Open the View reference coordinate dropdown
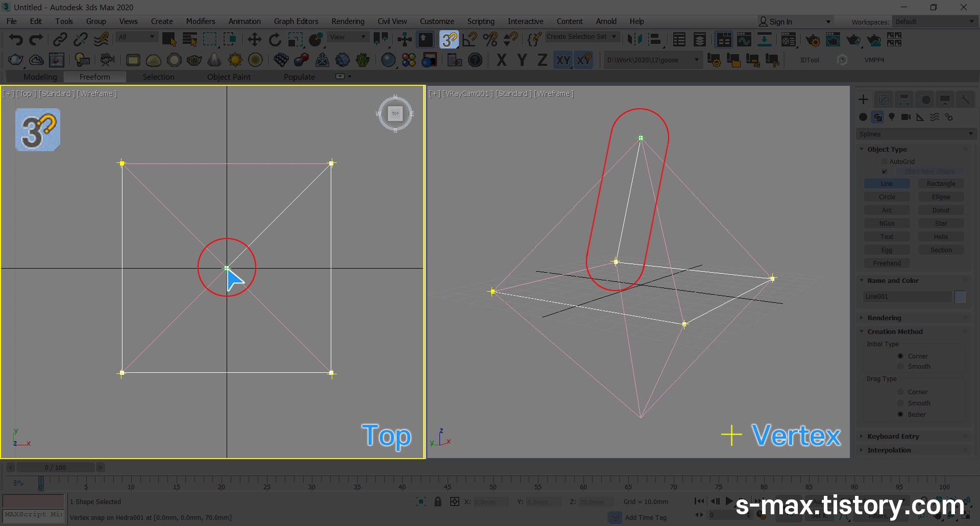 click(x=348, y=37)
